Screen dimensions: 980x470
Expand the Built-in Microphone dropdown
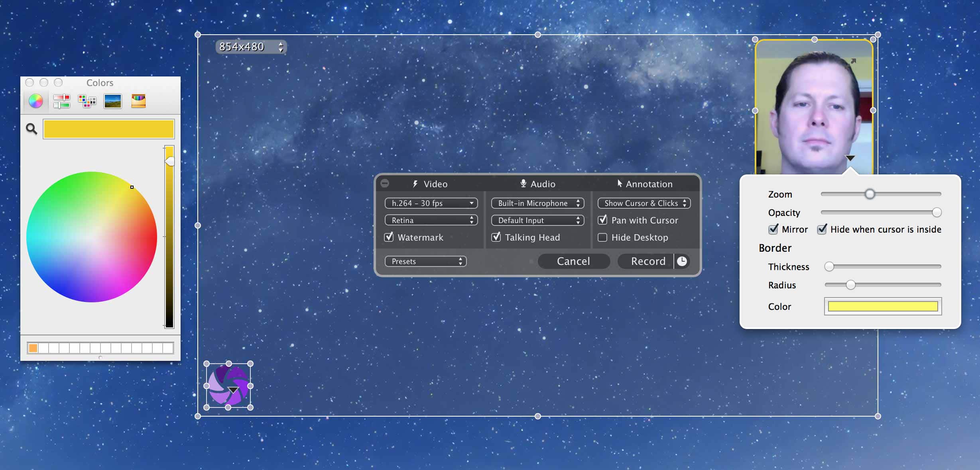pyautogui.click(x=537, y=203)
